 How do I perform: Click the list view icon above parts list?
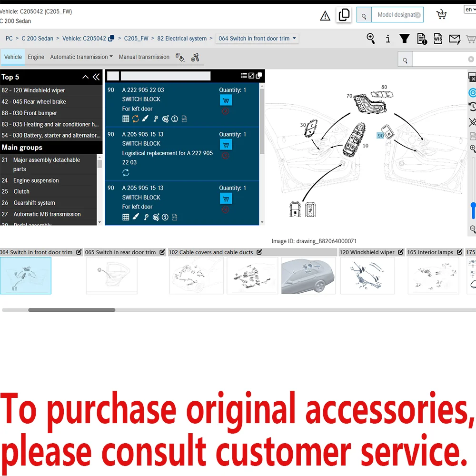point(244,76)
